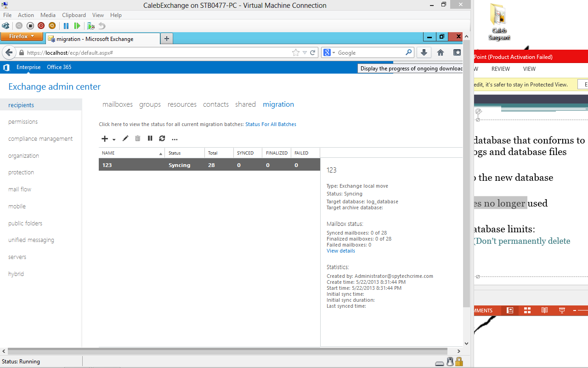The width and height of the screenshot is (588, 368).
Task: Sort by the NAME column header
Action: coord(131,153)
